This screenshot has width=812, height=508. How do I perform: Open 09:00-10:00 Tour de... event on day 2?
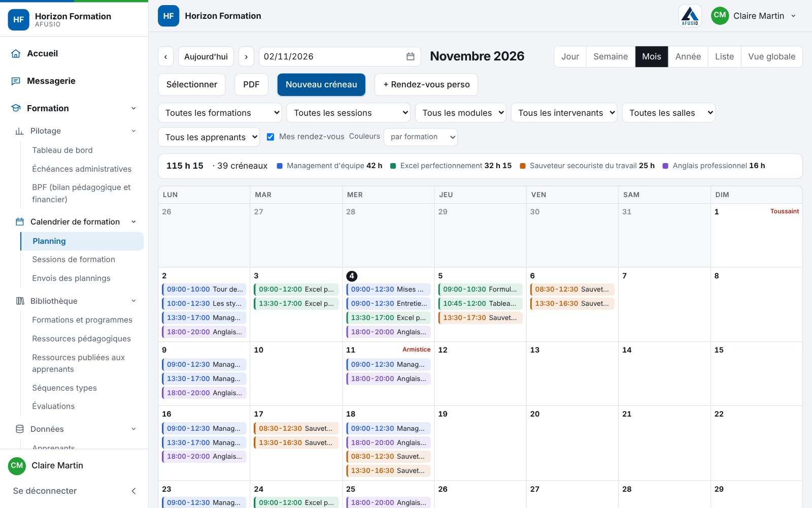[x=204, y=290]
